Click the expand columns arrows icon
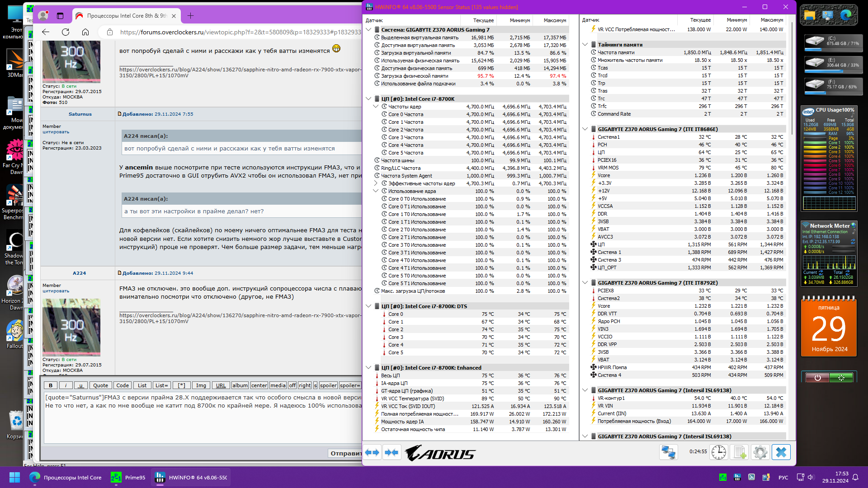Image resolution: width=868 pixels, height=488 pixels. pos(373,452)
